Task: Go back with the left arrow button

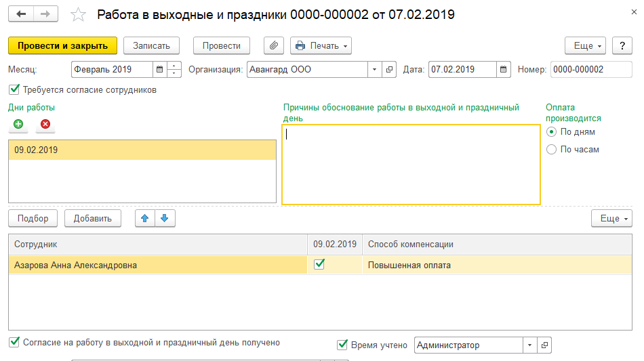Action: (21, 14)
